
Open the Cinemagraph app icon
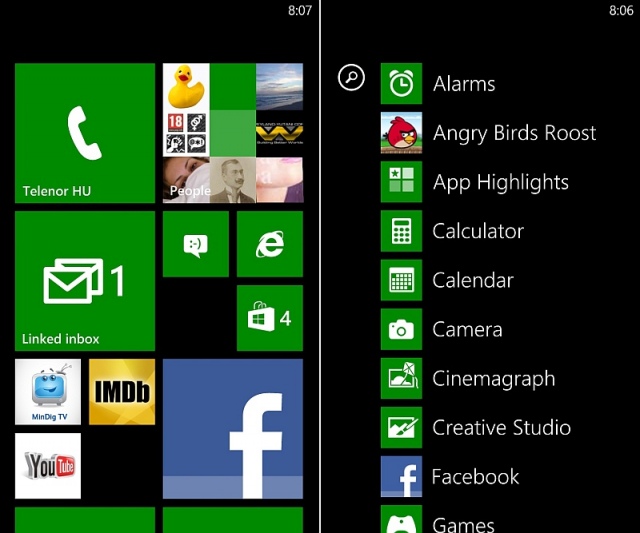pyautogui.click(x=401, y=378)
